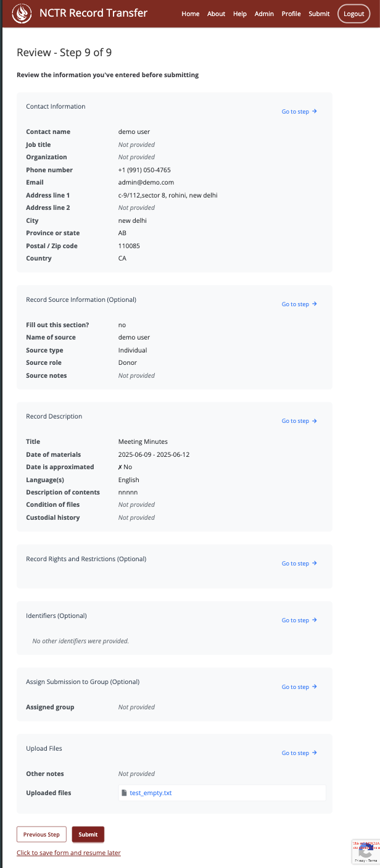Click the file icon beside test_empty.txt
The width and height of the screenshot is (380, 868).
[124, 793]
